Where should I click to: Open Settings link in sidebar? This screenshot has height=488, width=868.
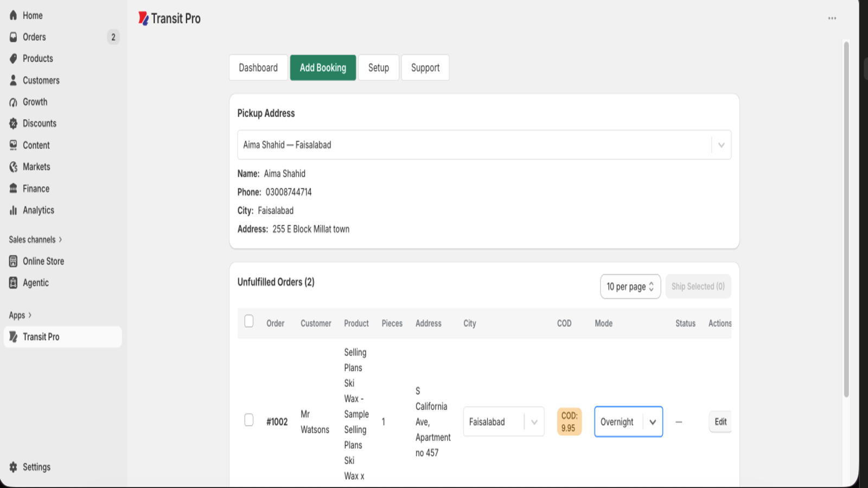pyautogui.click(x=36, y=467)
